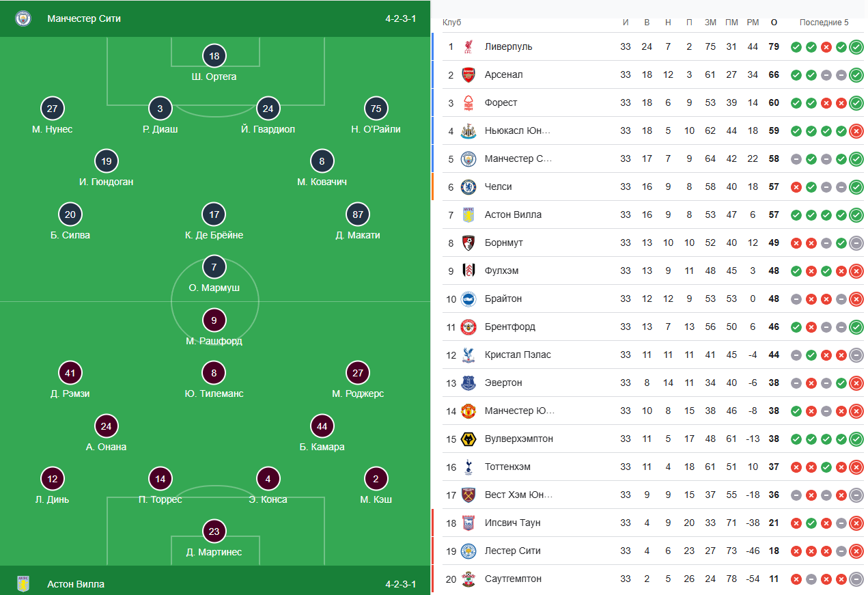This screenshot has height=595, width=868.
Task: Click Bournemouth's most recent draw result icon
Action: (x=856, y=243)
